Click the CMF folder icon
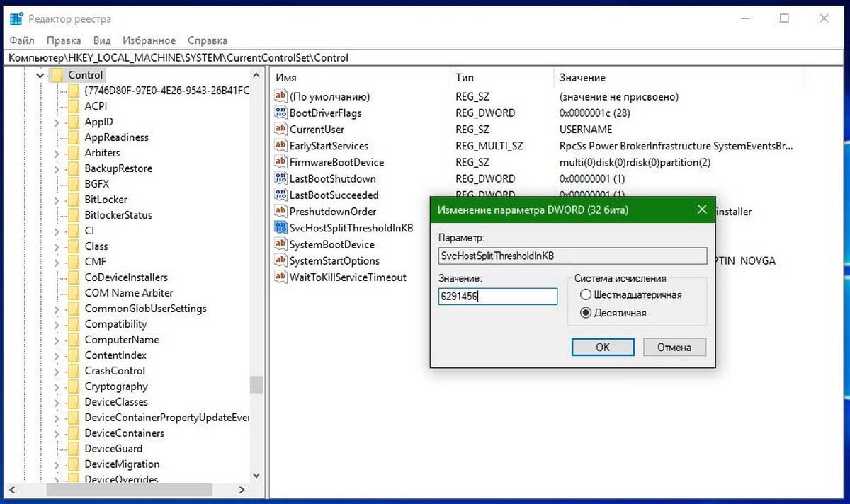Viewport: 850px width, 504px height. coord(72,262)
